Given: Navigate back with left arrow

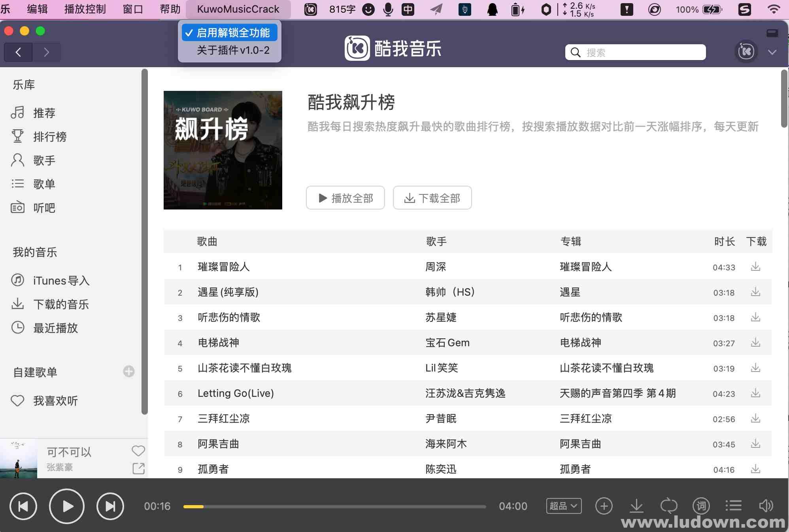Looking at the screenshot, I should coord(18,52).
